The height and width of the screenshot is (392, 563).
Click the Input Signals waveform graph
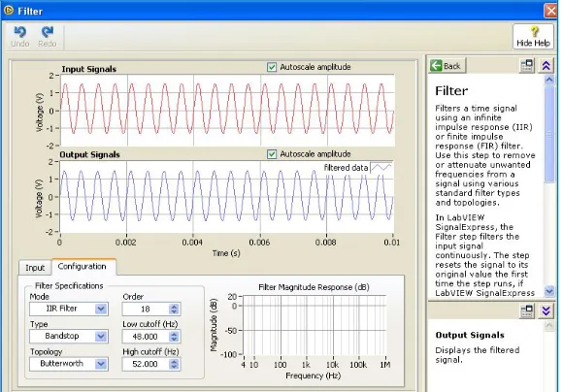(227, 111)
